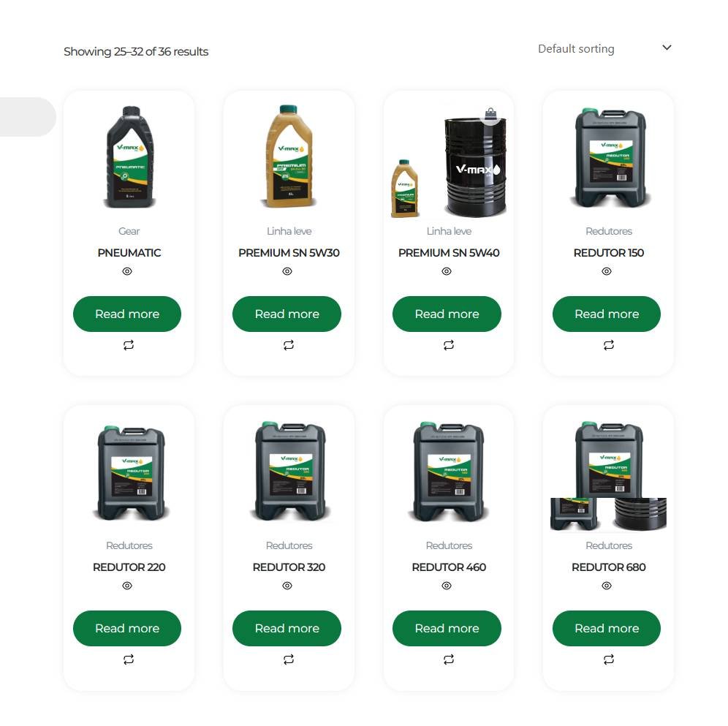Read more about REDUTOR 220
This screenshot has width=728, height=726.
coord(127,629)
